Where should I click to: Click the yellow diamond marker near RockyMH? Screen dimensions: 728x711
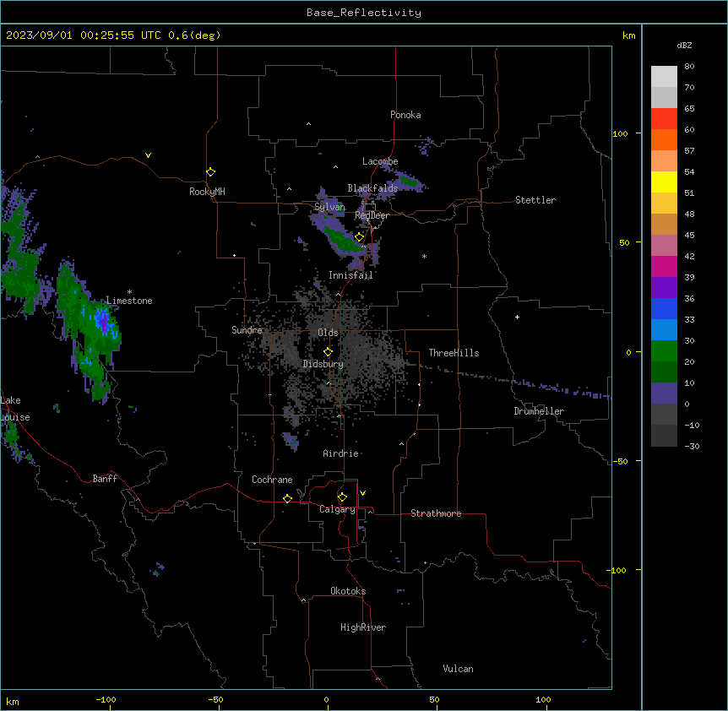210,172
